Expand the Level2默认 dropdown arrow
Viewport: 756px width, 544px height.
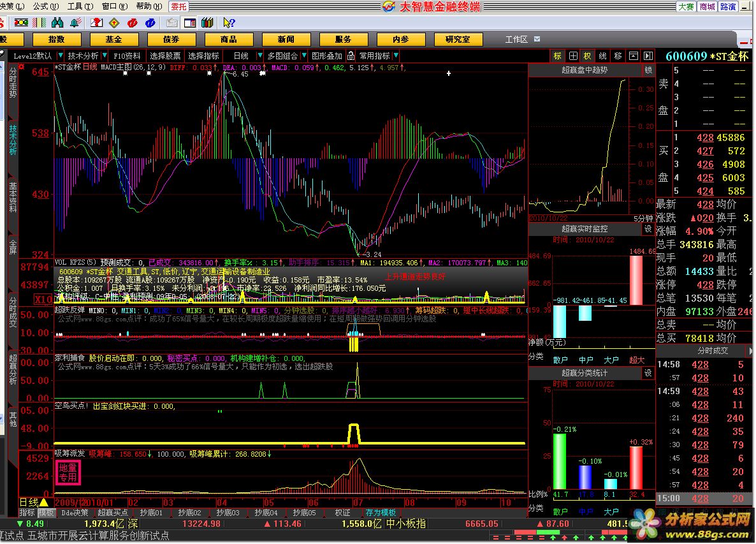click(61, 56)
